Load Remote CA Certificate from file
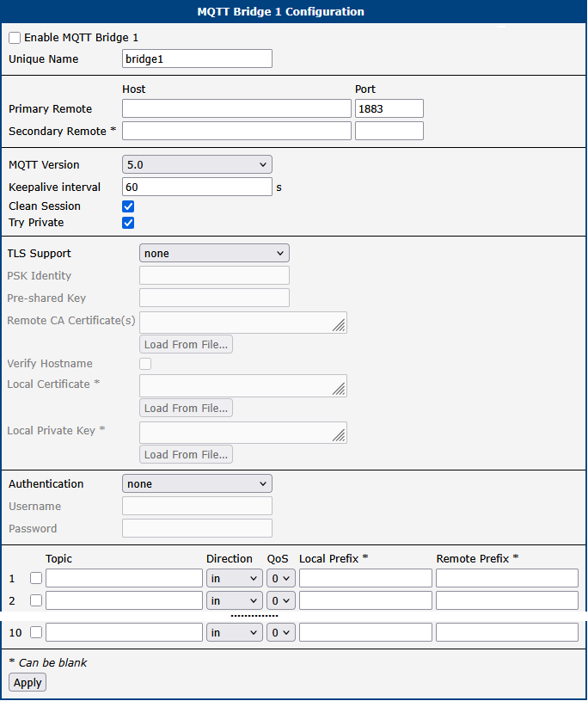The height and width of the screenshot is (701, 588). [186, 344]
